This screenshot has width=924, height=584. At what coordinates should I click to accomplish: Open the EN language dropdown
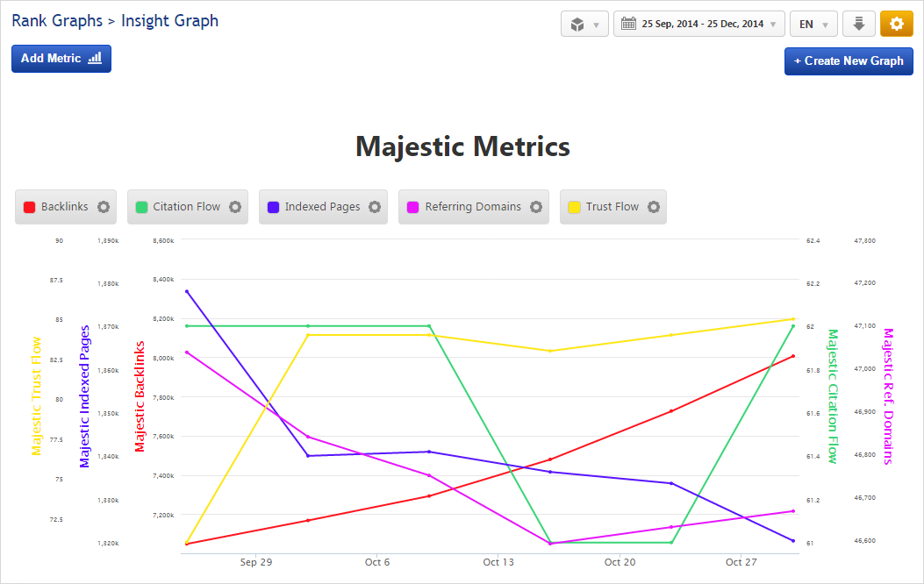tap(813, 24)
